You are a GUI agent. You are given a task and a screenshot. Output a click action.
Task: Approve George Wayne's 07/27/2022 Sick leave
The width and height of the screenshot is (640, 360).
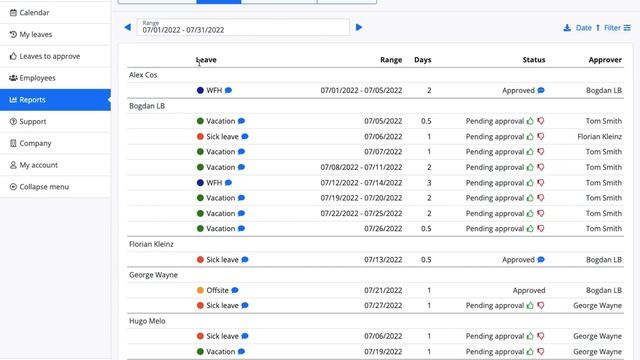point(530,305)
